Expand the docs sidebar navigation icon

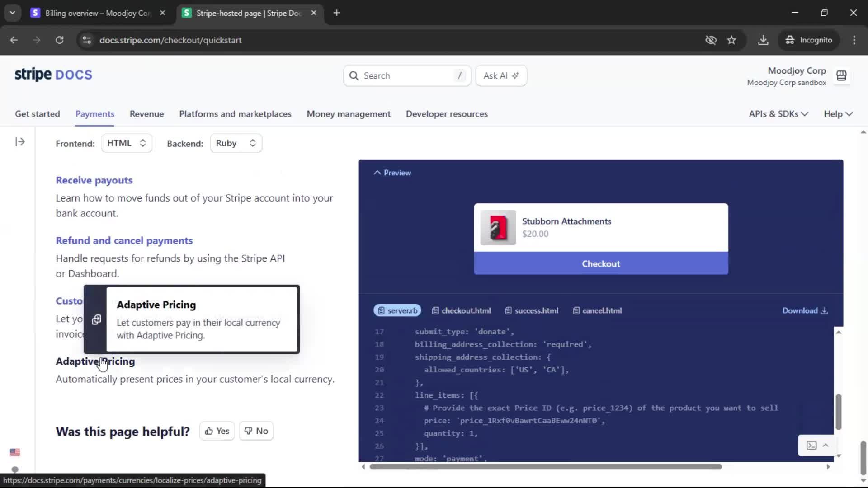(x=20, y=142)
